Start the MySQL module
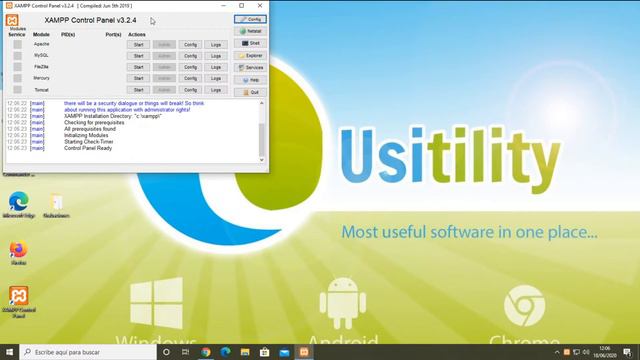The image size is (640, 360). click(138, 56)
